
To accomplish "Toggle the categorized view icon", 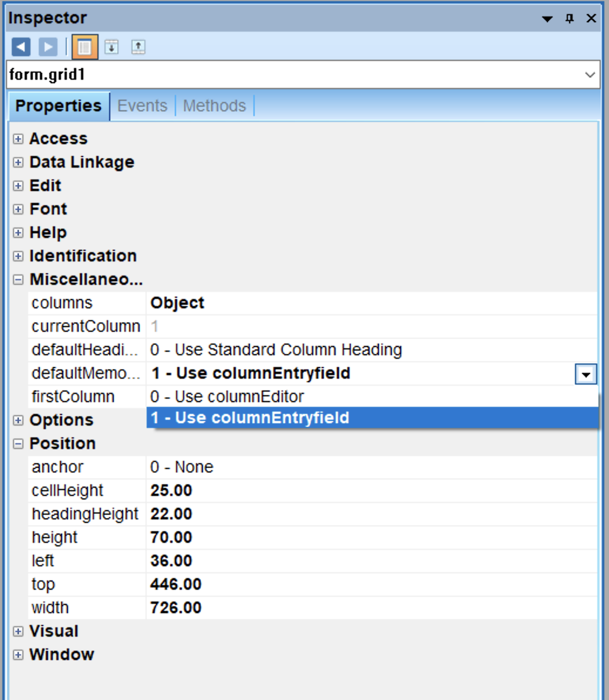I will [x=84, y=47].
